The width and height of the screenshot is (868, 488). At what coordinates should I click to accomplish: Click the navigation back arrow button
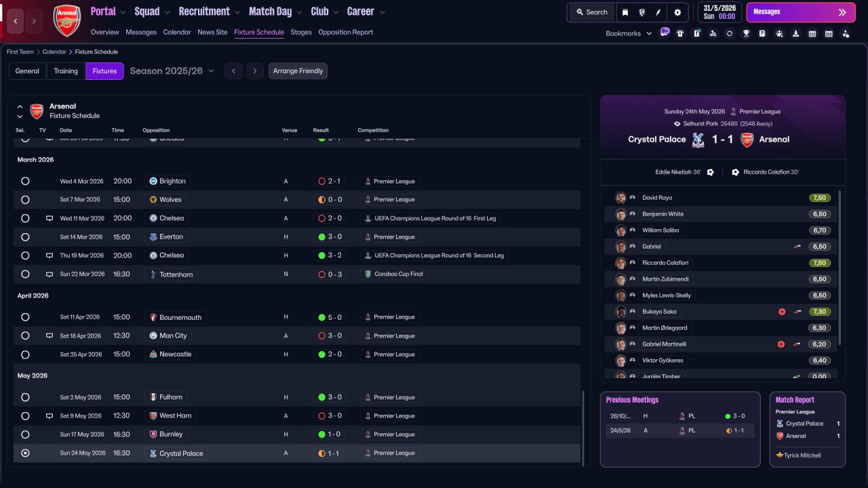click(16, 21)
